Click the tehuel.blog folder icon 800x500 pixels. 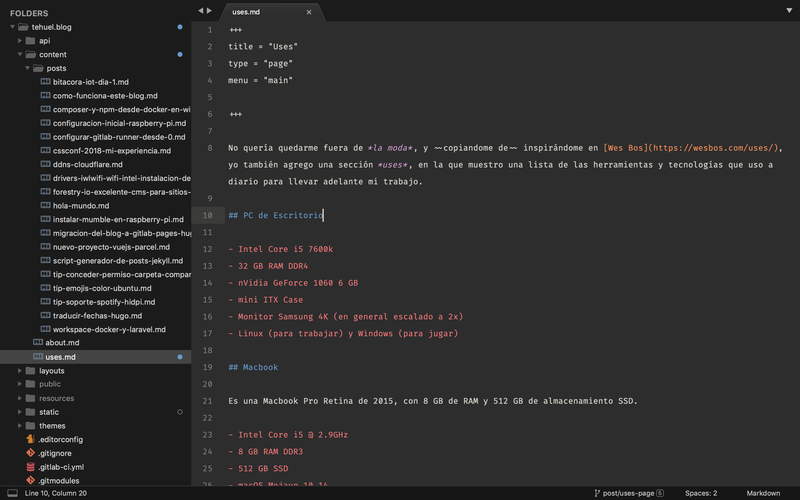click(x=23, y=27)
